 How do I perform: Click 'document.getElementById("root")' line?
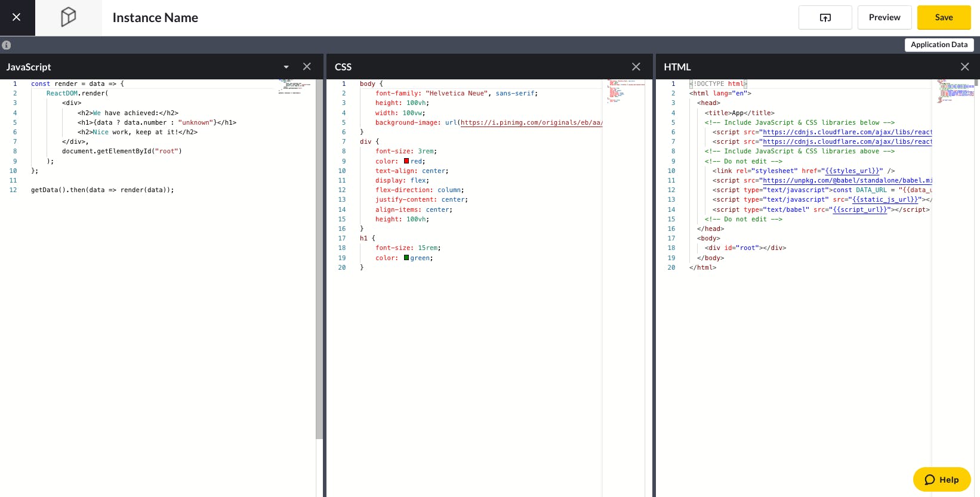click(x=122, y=151)
